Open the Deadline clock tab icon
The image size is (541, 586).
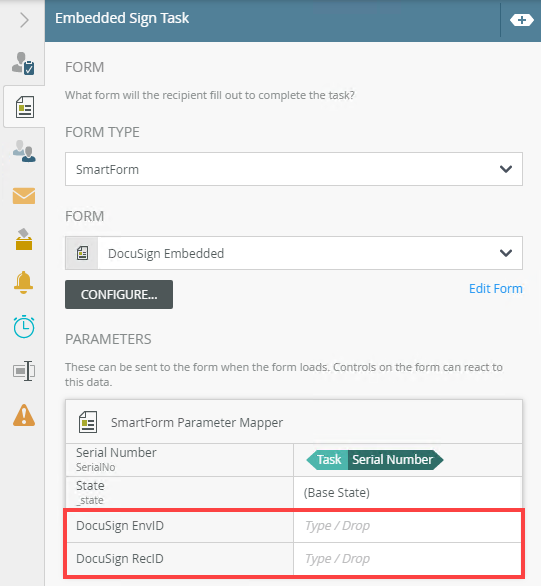[24, 327]
